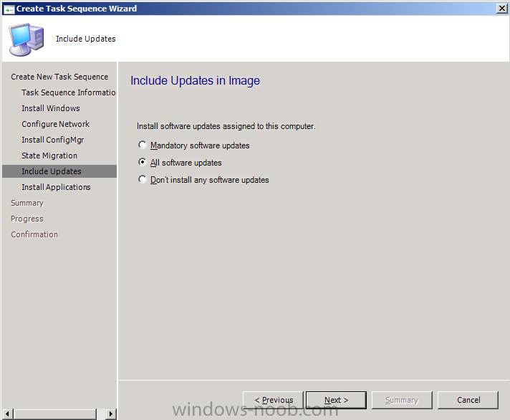Screen dimensions: 510x420
Task: Click the Include Updates in Image heading
Action: (x=195, y=81)
